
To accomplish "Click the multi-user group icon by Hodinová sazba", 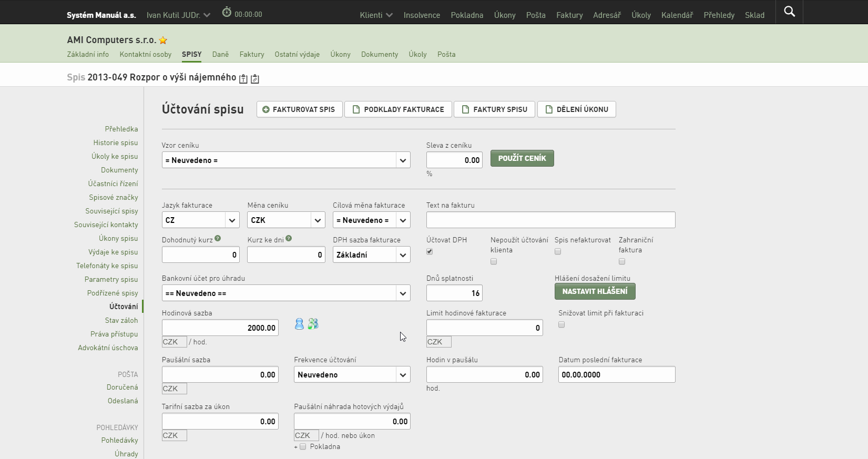I will pos(313,324).
